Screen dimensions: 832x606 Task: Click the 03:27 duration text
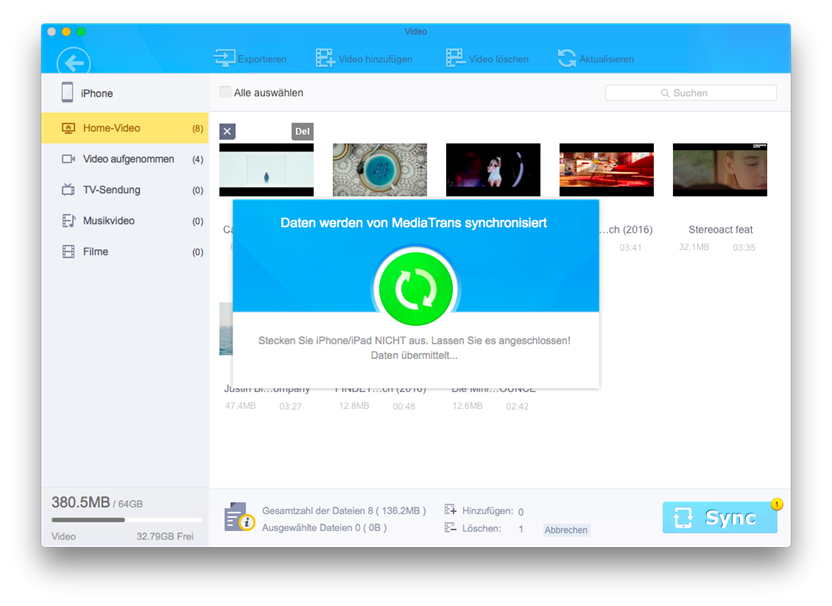coord(290,406)
